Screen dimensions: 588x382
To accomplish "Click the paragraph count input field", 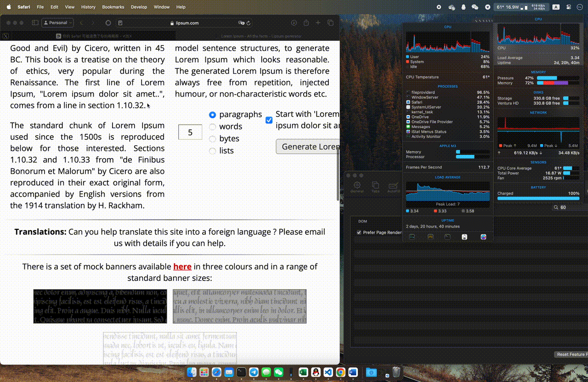I will (190, 132).
